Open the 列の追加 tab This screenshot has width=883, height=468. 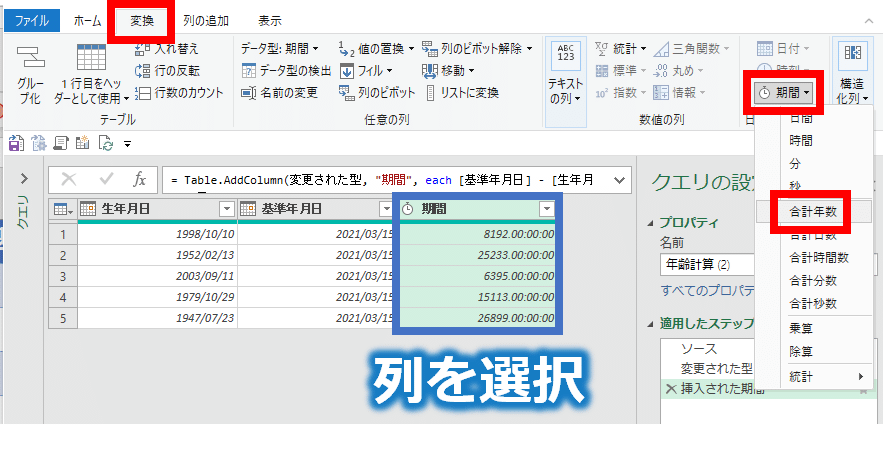click(x=206, y=21)
